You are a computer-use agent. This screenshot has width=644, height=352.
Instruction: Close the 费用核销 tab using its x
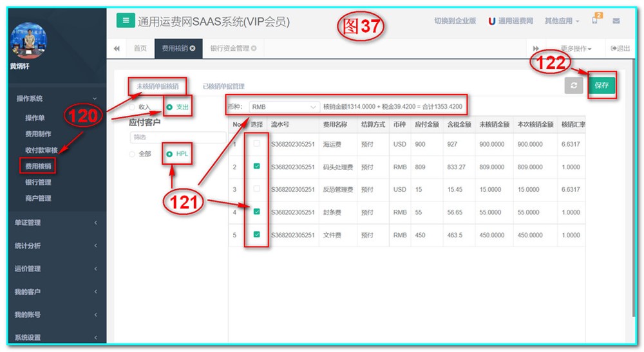click(x=192, y=48)
